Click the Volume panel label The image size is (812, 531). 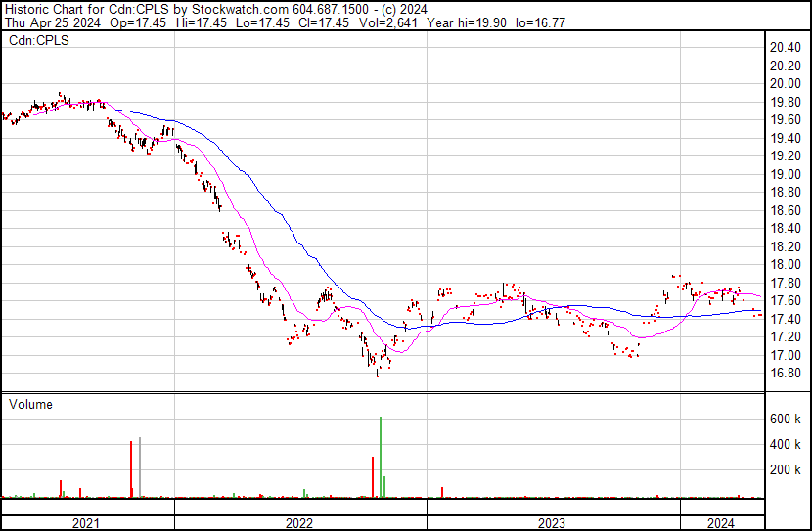click(30, 404)
